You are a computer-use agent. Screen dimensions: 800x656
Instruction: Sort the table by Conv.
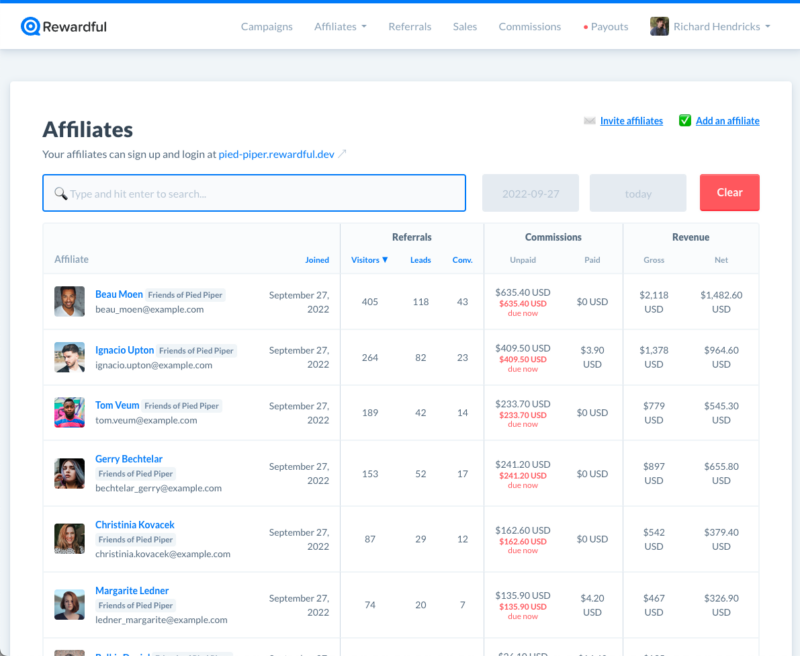[462, 260]
